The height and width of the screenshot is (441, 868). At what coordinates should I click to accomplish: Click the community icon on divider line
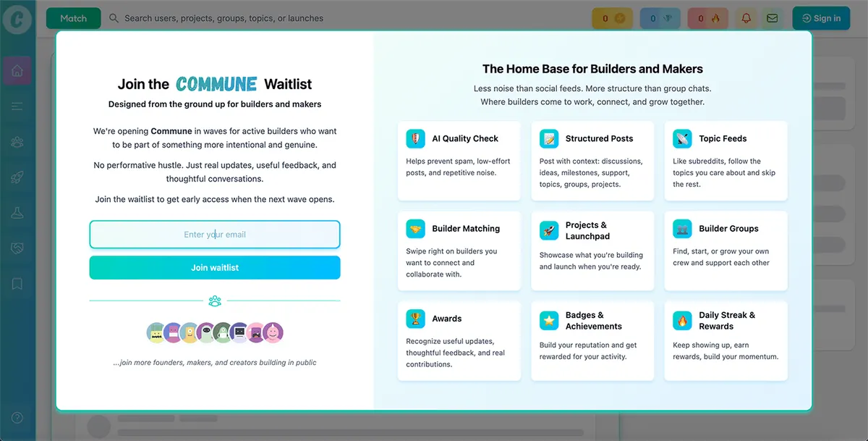pos(215,301)
